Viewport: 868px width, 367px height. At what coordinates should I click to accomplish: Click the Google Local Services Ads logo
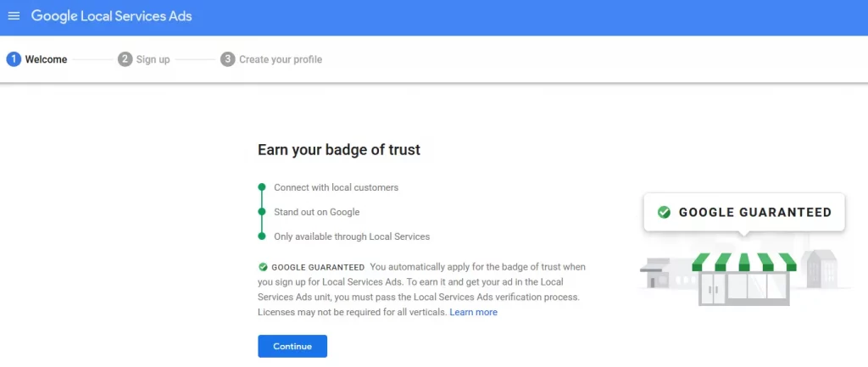tap(111, 16)
